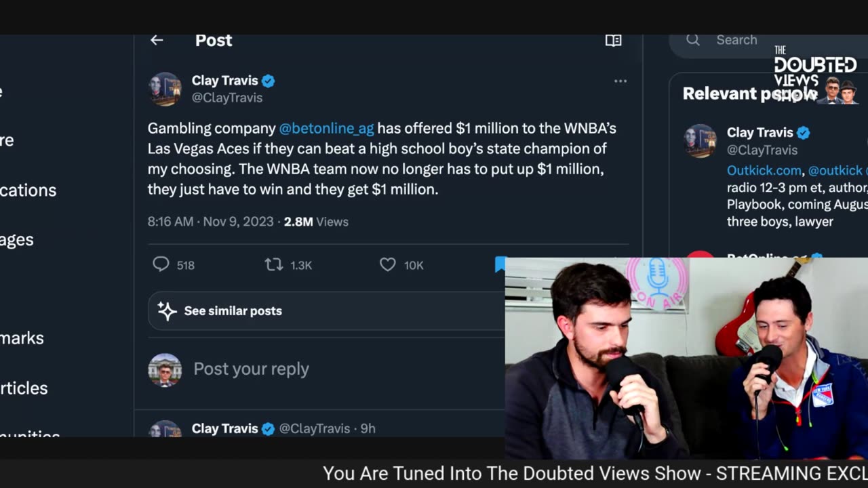Open Clay Travis profile avatar on post
868x488 pixels.
(165, 89)
